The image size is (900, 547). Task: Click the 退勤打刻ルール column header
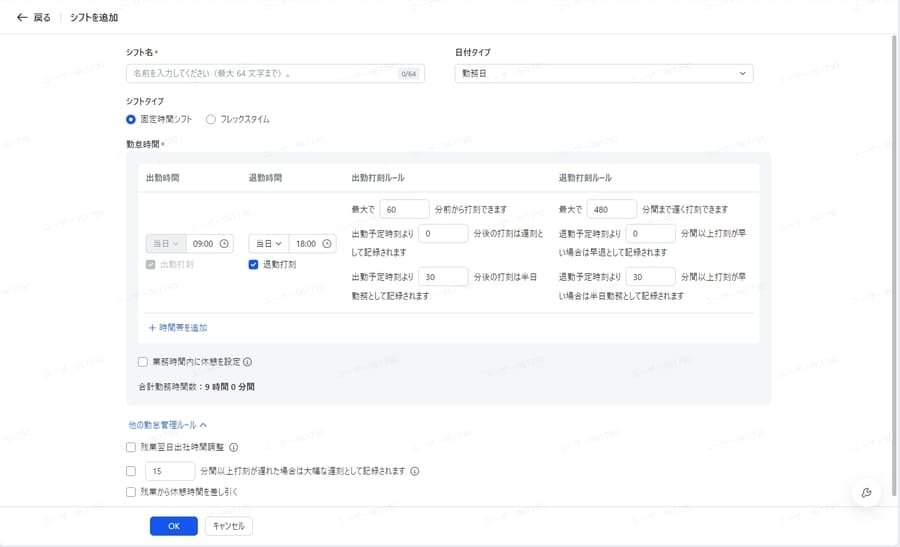point(585,178)
